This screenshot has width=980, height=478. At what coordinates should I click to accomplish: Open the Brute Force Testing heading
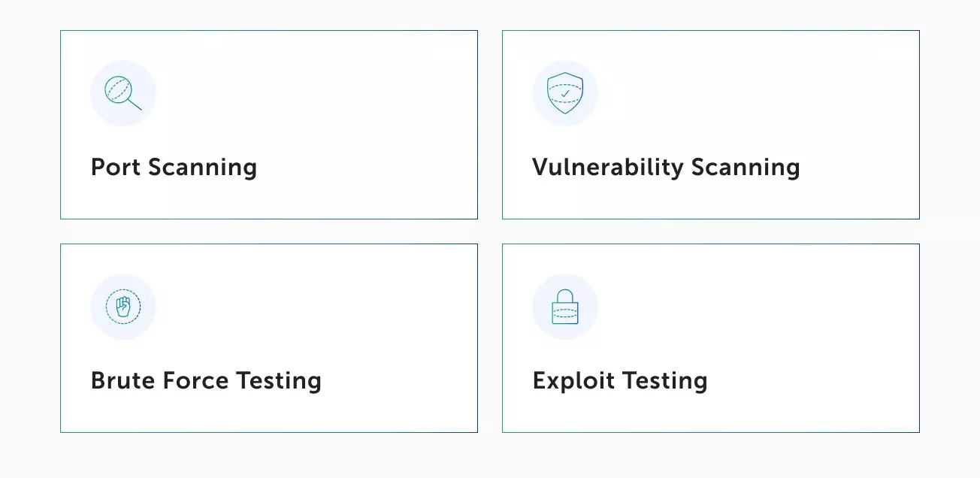[206, 380]
